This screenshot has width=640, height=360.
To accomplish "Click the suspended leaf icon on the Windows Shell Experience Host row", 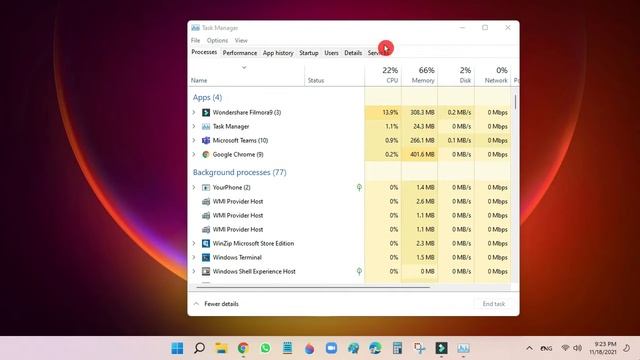I will (x=359, y=271).
